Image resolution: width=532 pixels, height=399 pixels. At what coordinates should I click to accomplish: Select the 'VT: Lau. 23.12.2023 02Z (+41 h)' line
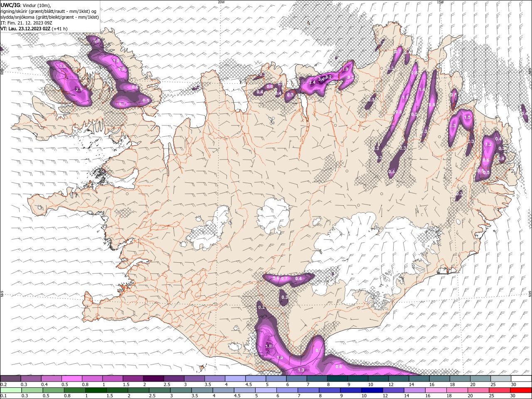pos(34,29)
